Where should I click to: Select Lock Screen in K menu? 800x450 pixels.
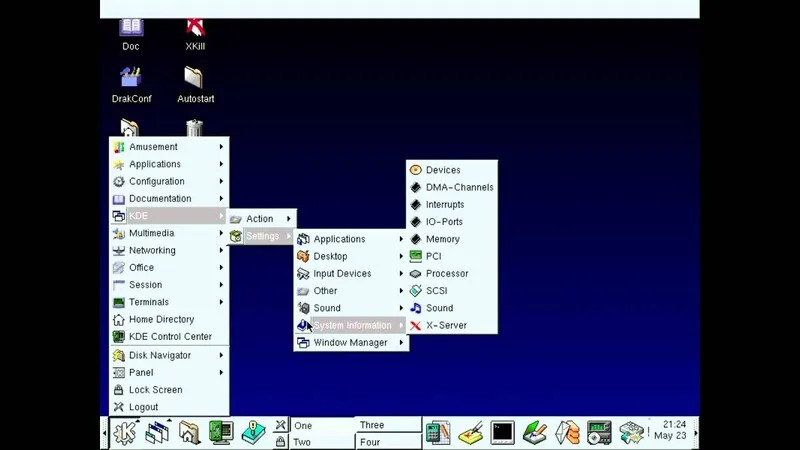[x=169, y=390]
